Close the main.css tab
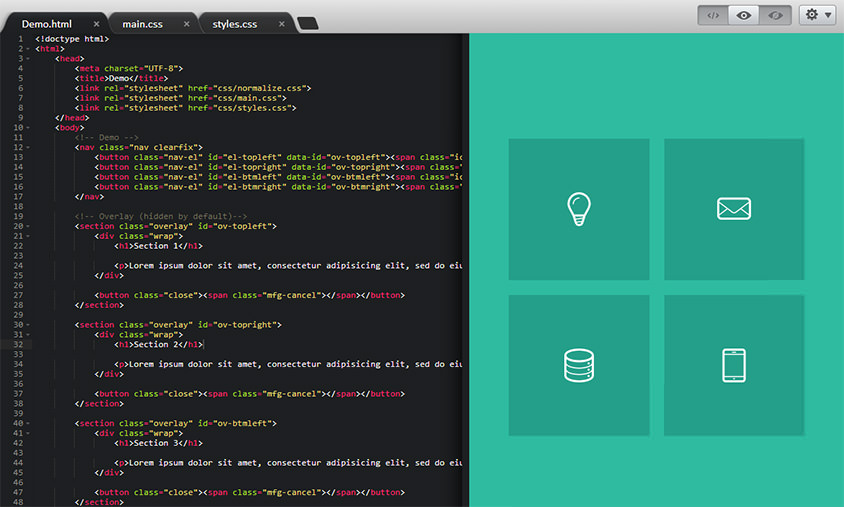Viewport: 844px width, 507px height. [186, 23]
